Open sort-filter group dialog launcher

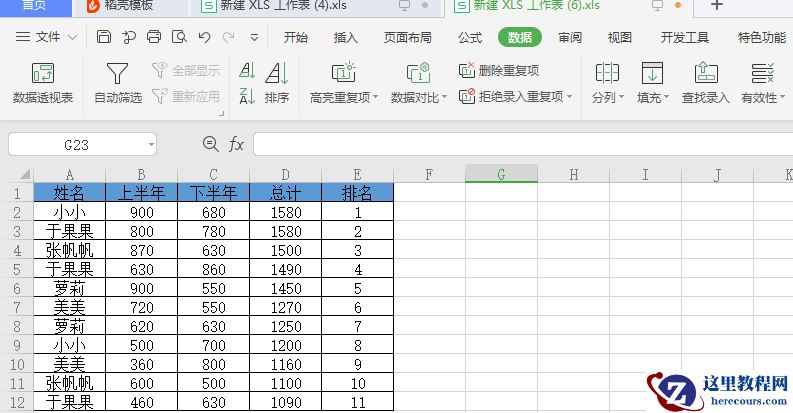pyautogui.click(x=222, y=114)
